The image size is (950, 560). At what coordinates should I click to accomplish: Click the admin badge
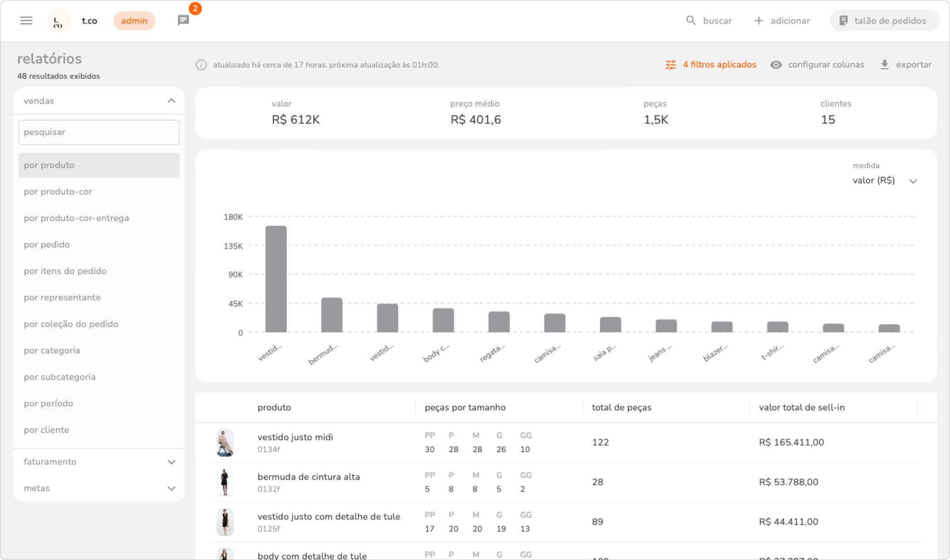(x=134, y=21)
